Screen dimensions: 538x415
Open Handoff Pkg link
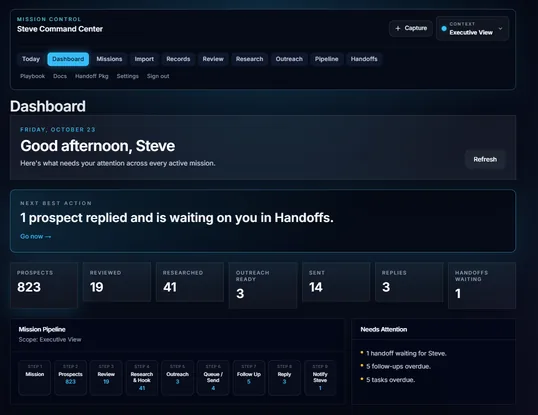[x=92, y=76]
